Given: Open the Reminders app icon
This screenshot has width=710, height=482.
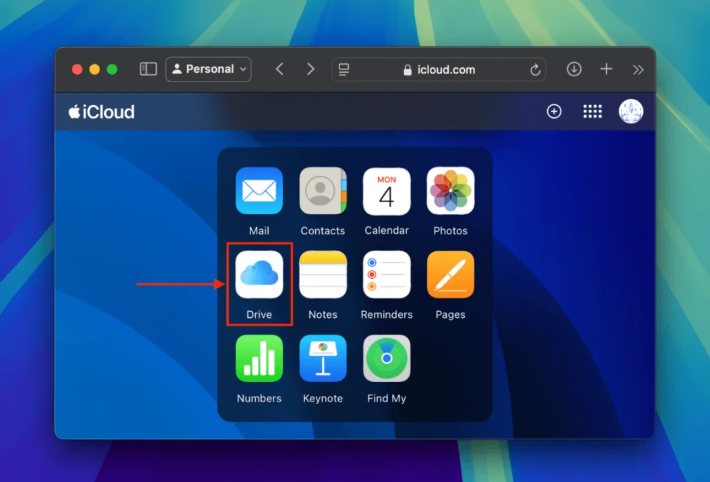Looking at the screenshot, I should 387,275.
